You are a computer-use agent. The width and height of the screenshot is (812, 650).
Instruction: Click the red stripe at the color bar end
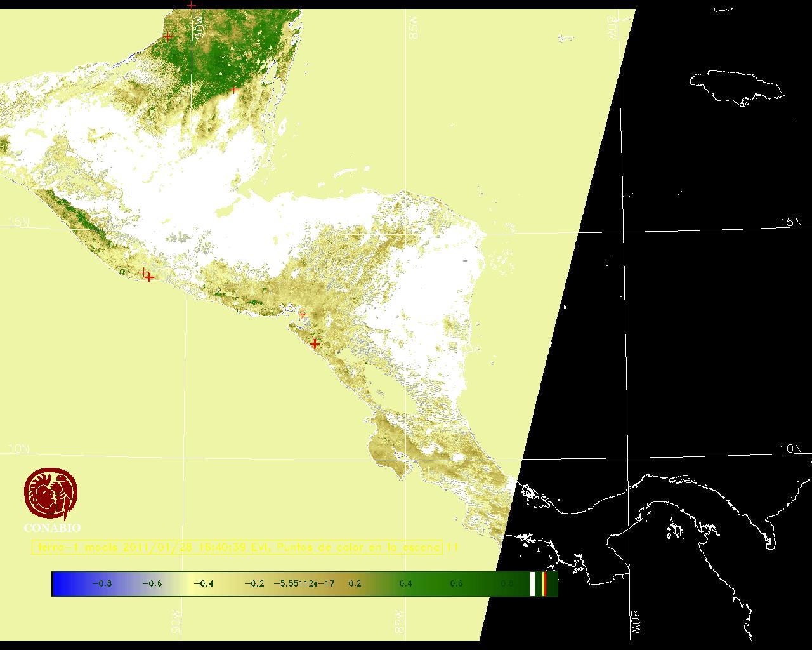(544, 583)
